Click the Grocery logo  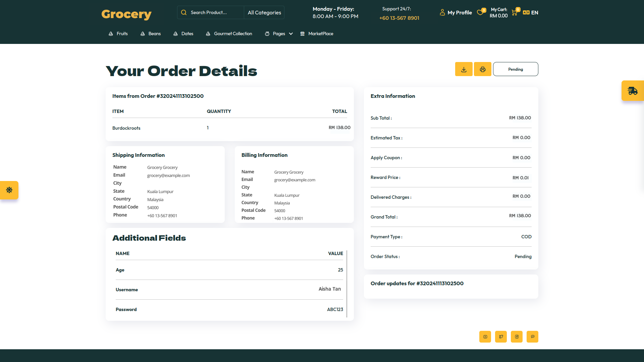(126, 14)
